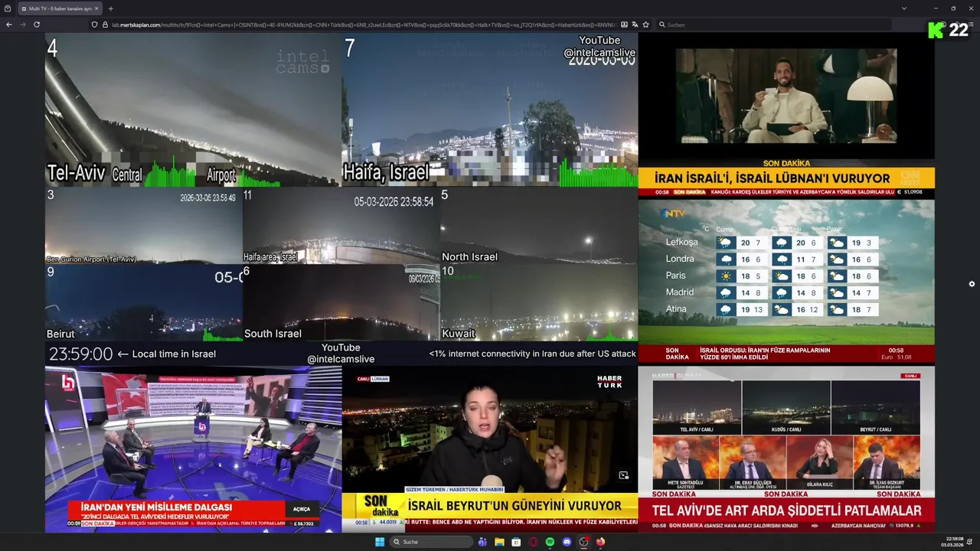980x551 pixels.
Task: Click the translate page icon in address bar
Action: [x=635, y=24]
